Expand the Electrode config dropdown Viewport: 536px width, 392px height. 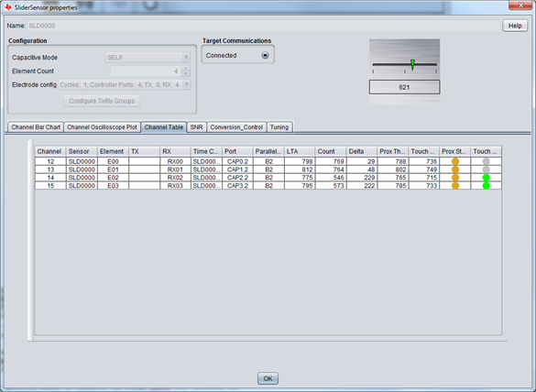pos(125,85)
